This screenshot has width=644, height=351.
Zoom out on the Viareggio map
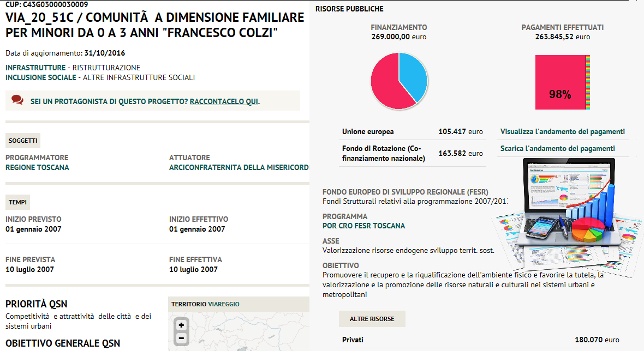181,338
